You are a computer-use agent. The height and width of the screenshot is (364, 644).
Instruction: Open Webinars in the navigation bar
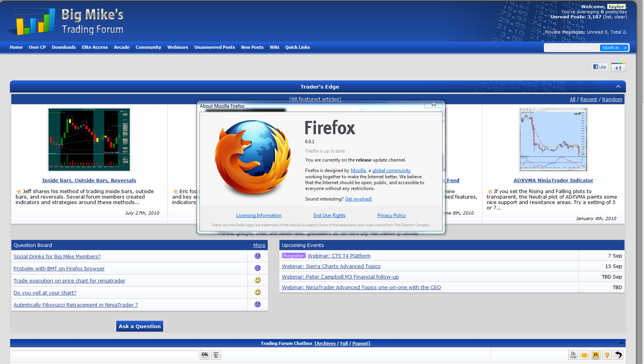(178, 47)
